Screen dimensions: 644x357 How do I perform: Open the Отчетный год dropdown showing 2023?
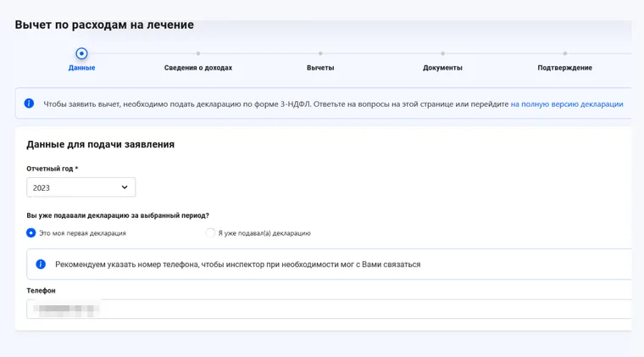(x=80, y=187)
